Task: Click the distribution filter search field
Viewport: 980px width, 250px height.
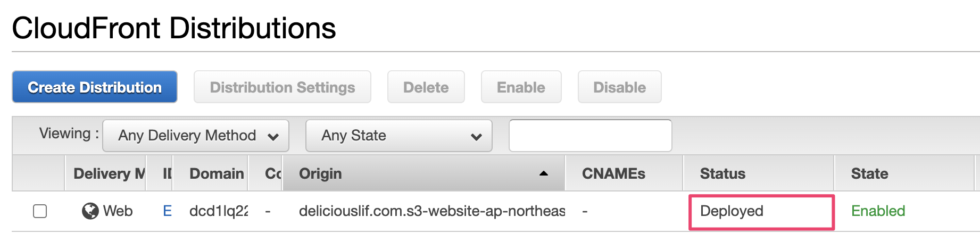Action: click(x=590, y=136)
